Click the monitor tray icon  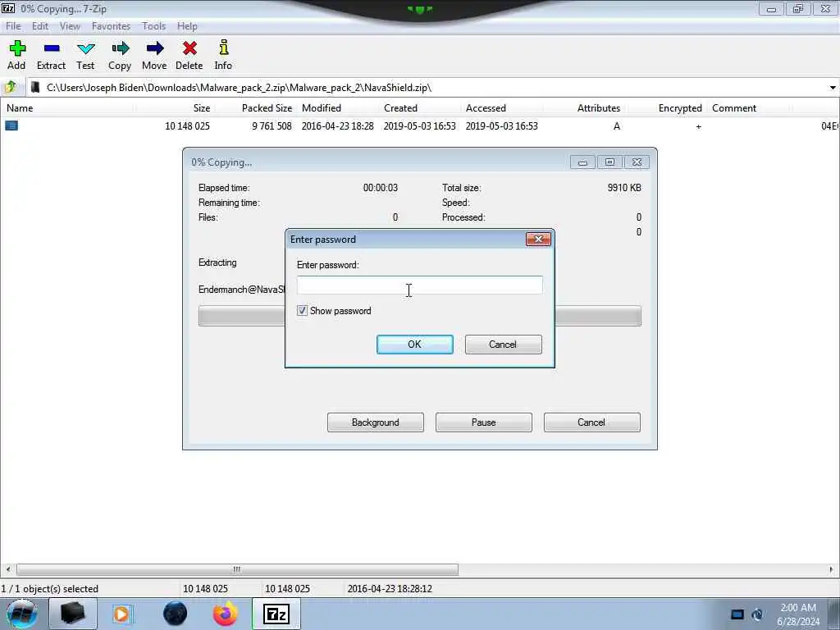[x=737, y=614]
